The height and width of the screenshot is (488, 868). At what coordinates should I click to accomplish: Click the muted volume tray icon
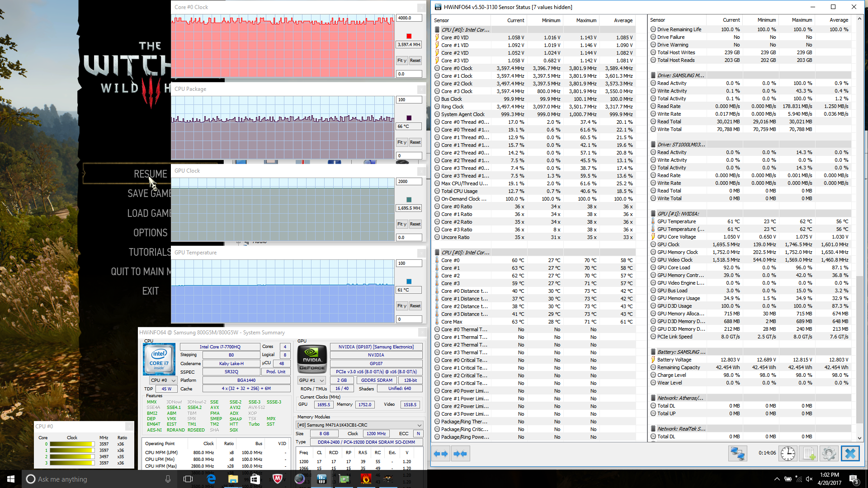coord(809,479)
